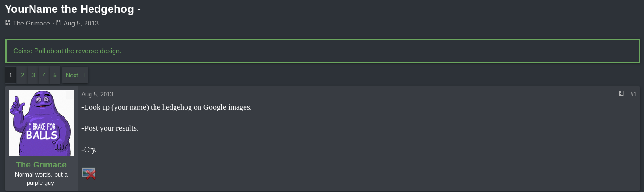Open The Grimace green username under avatar
The height and width of the screenshot is (192, 644).
tap(41, 165)
